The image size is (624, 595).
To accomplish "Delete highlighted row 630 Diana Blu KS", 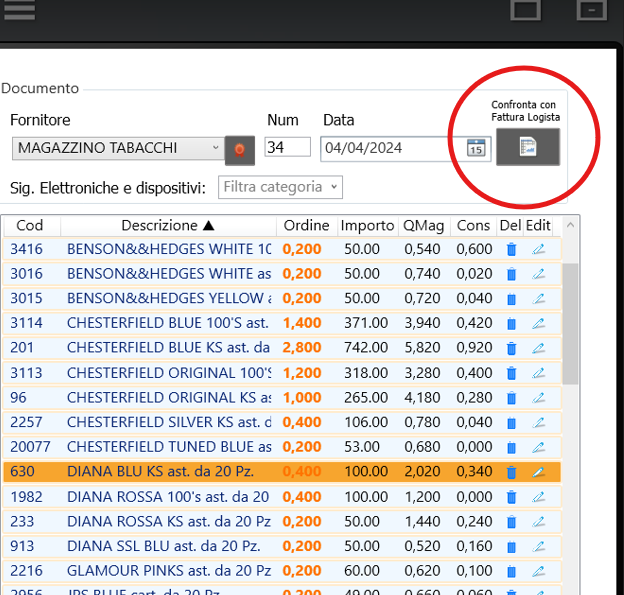I will 511,472.
